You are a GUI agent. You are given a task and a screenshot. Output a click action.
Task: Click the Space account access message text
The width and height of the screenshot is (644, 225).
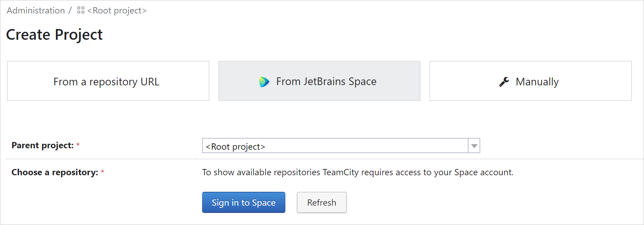[358, 172]
